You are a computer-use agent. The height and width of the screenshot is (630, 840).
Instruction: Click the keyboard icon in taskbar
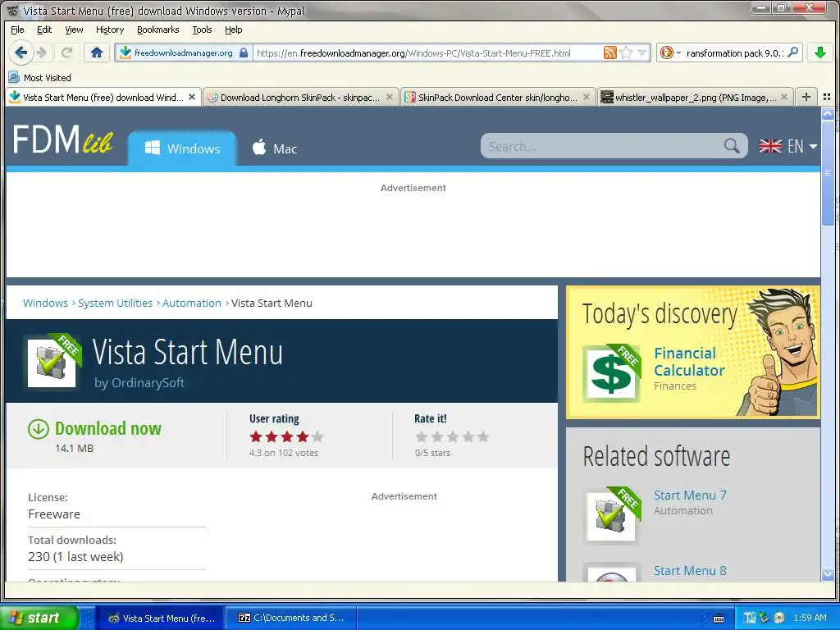coord(719,619)
